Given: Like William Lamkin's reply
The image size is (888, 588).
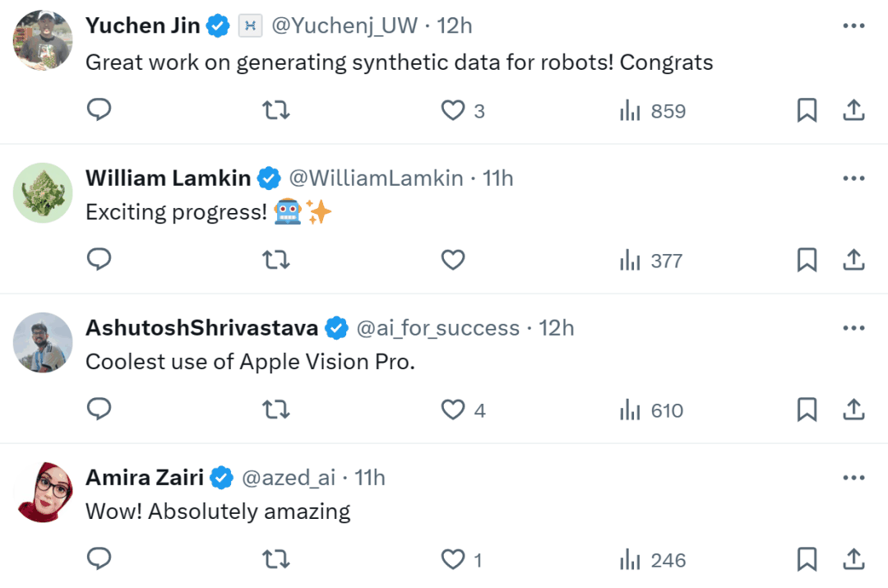Looking at the screenshot, I should (x=452, y=260).
